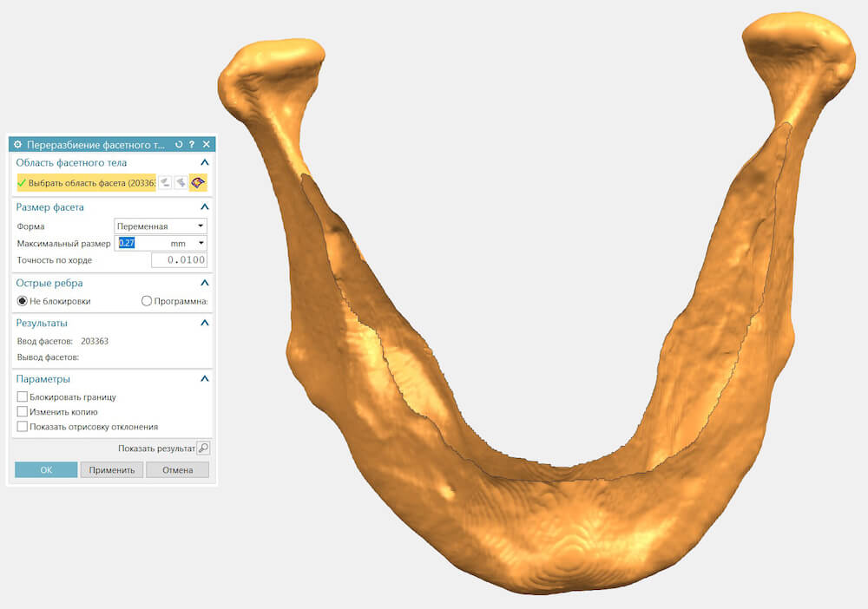Open help via the question mark icon
The image size is (868, 609).
(192, 144)
